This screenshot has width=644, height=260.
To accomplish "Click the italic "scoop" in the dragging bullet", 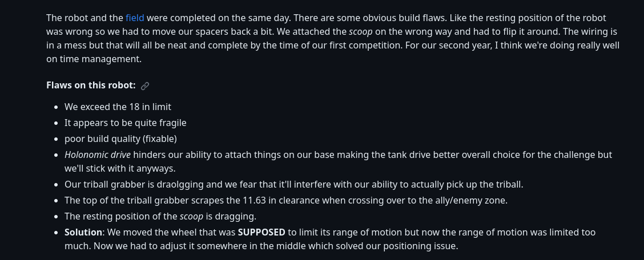I will 191,216.
